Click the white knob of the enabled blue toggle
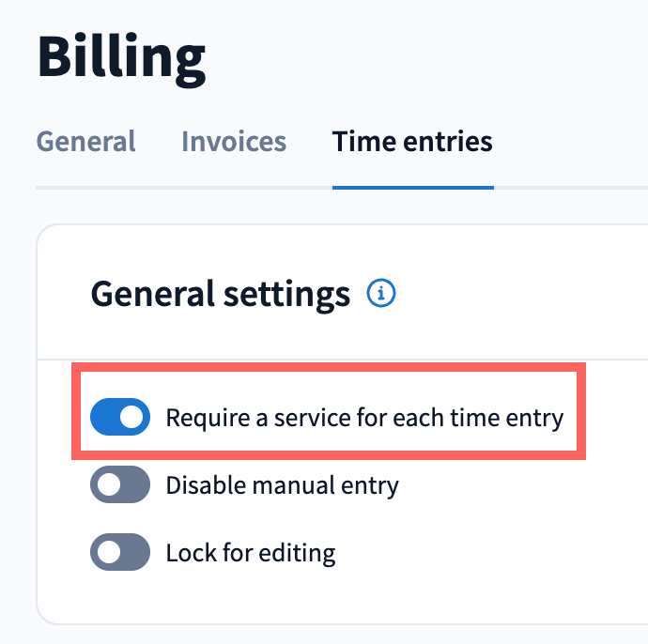 pyautogui.click(x=134, y=418)
